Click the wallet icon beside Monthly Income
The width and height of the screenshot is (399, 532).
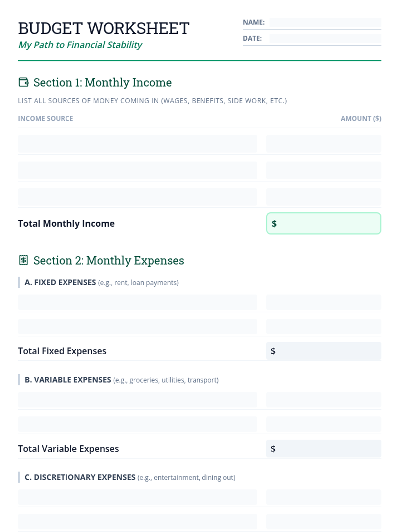pos(23,82)
